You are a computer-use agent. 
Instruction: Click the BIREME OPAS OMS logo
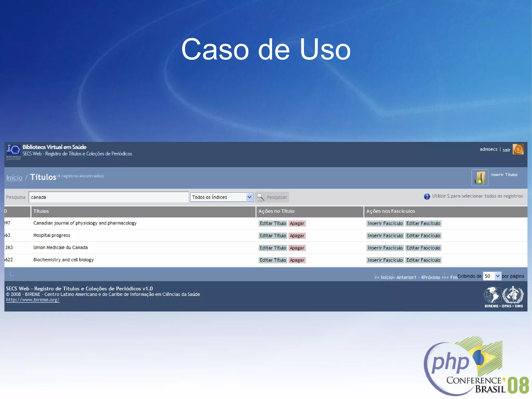coord(504,297)
